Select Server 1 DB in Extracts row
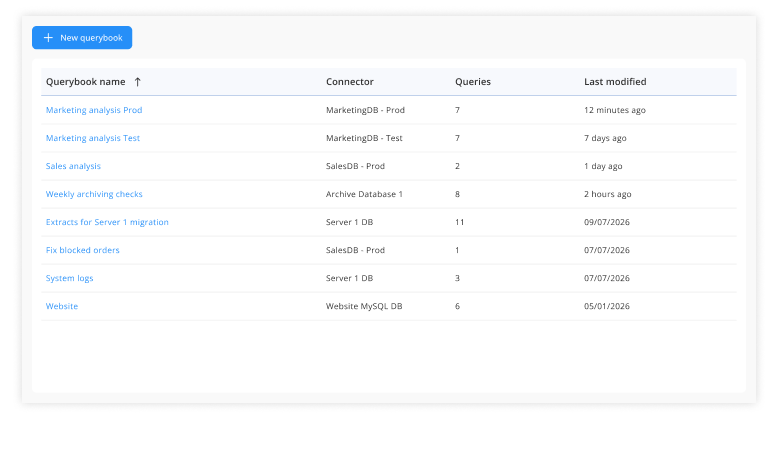 tap(349, 222)
